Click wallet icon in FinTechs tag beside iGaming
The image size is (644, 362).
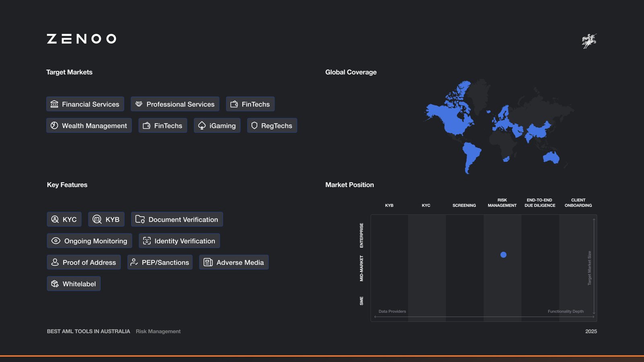(x=147, y=125)
